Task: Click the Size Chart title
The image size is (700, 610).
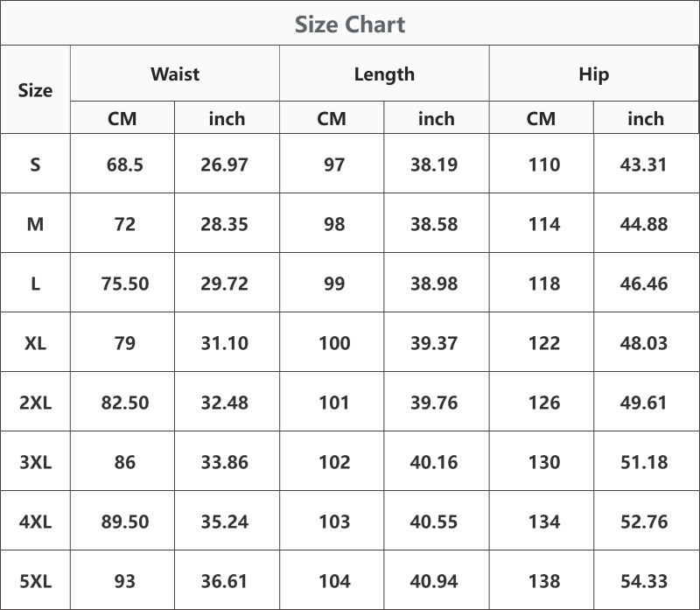Action: pyautogui.click(x=350, y=25)
